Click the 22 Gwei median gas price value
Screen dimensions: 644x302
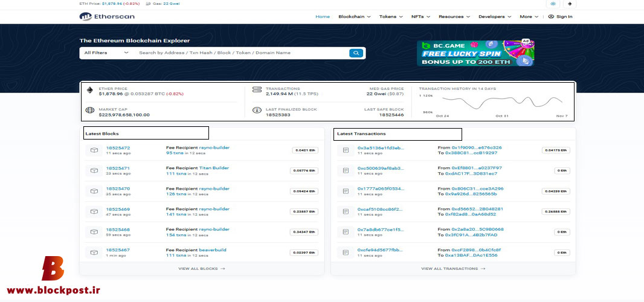(x=375, y=94)
